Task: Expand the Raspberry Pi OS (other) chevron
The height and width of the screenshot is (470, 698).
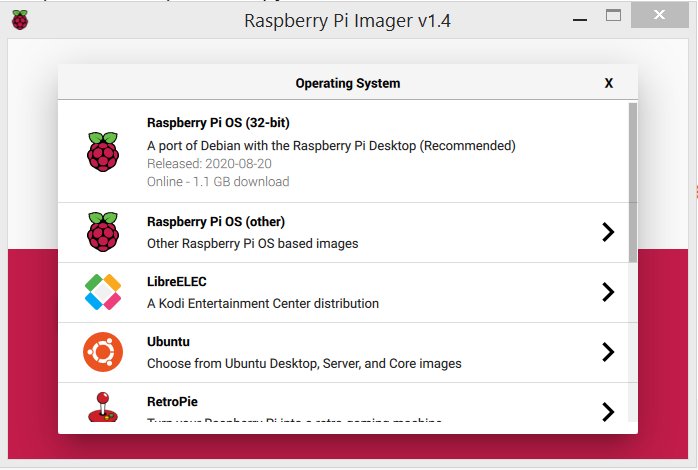Action: tap(608, 232)
